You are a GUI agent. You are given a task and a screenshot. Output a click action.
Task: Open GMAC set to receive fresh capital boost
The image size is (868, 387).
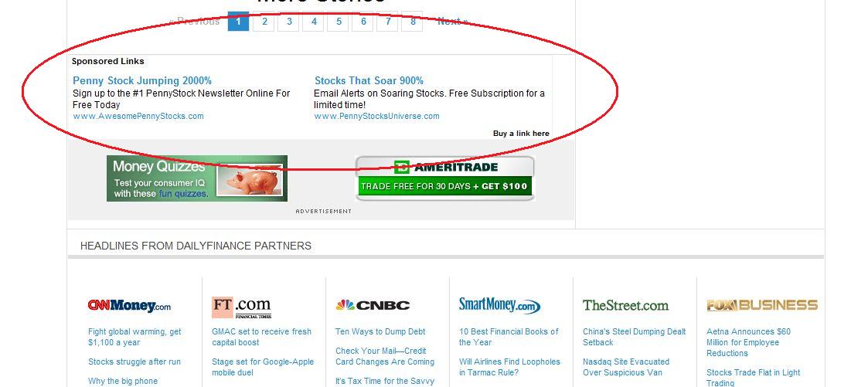[x=262, y=337]
